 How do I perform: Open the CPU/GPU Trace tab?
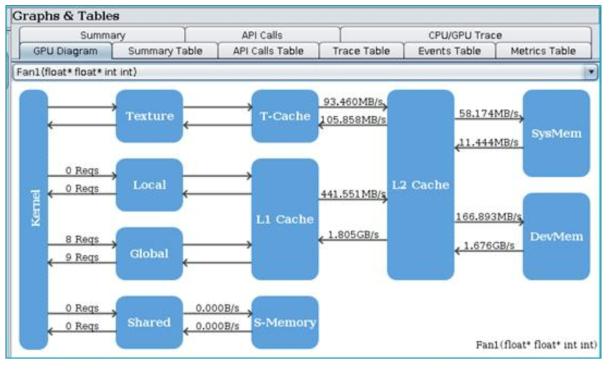[466, 35]
